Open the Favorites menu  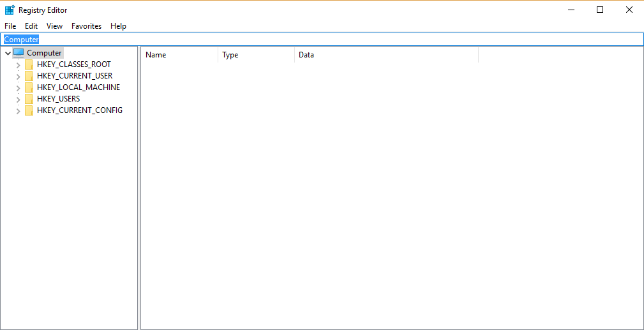[x=86, y=26]
